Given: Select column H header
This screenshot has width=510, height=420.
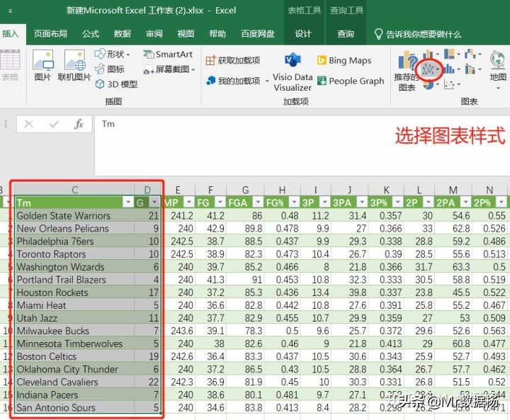Looking at the screenshot, I should [x=282, y=190].
